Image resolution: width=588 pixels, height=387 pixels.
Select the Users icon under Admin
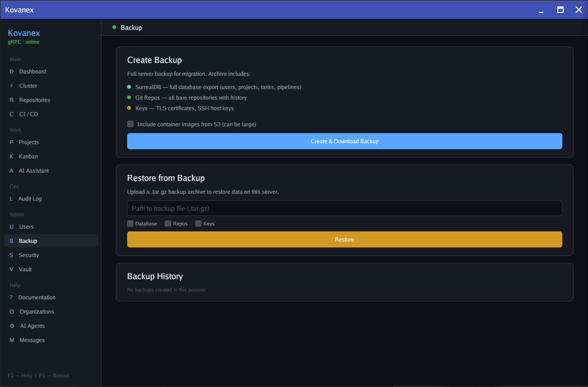(x=11, y=226)
